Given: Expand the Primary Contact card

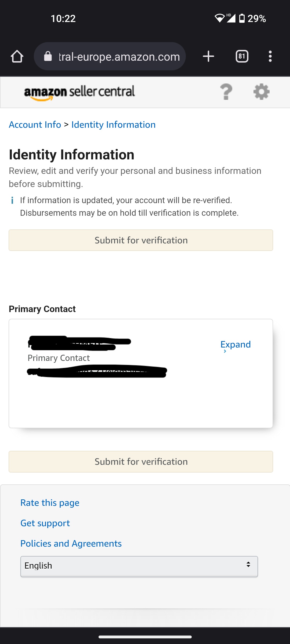Looking at the screenshot, I should (235, 344).
